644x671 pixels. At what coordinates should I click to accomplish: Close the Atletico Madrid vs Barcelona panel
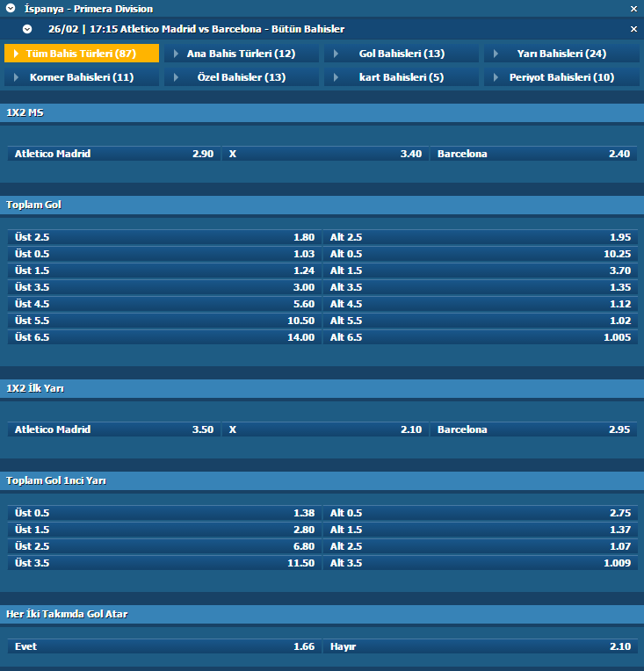coord(633,29)
